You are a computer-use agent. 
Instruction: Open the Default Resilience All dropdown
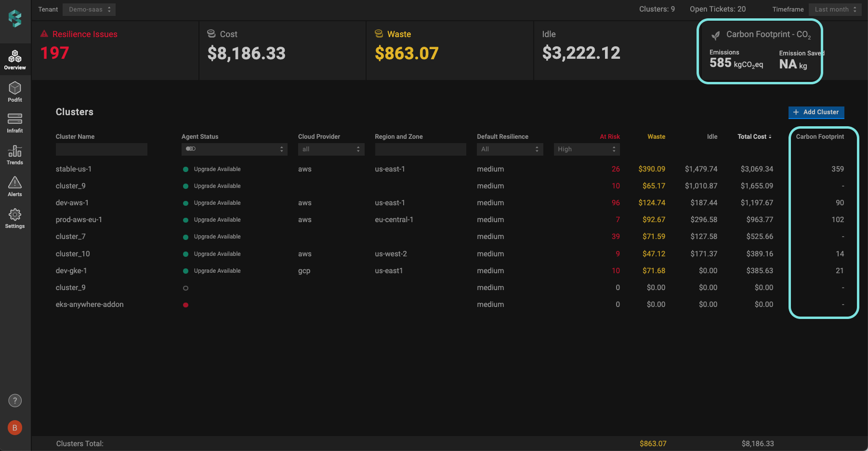[x=510, y=149]
